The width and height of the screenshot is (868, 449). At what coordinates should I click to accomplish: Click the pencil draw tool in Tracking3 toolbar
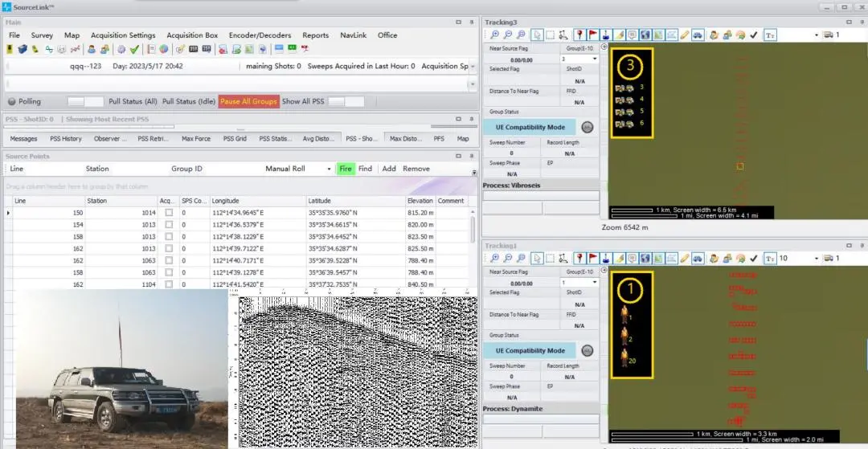(685, 35)
